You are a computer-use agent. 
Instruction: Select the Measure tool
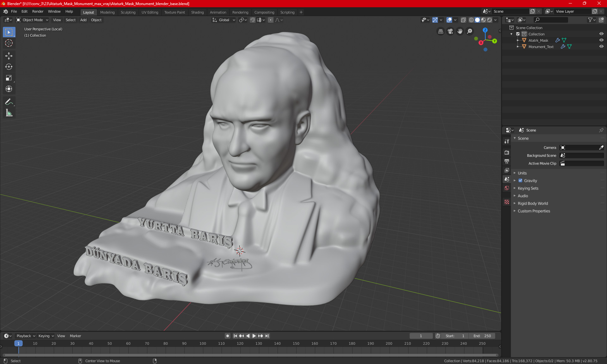tap(9, 113)
